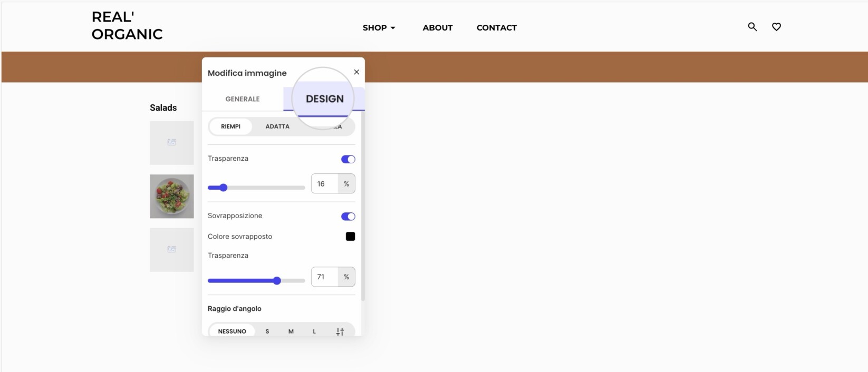
Task: Click the Modifica immagine panel title
Action: click(x=247, y=73)
